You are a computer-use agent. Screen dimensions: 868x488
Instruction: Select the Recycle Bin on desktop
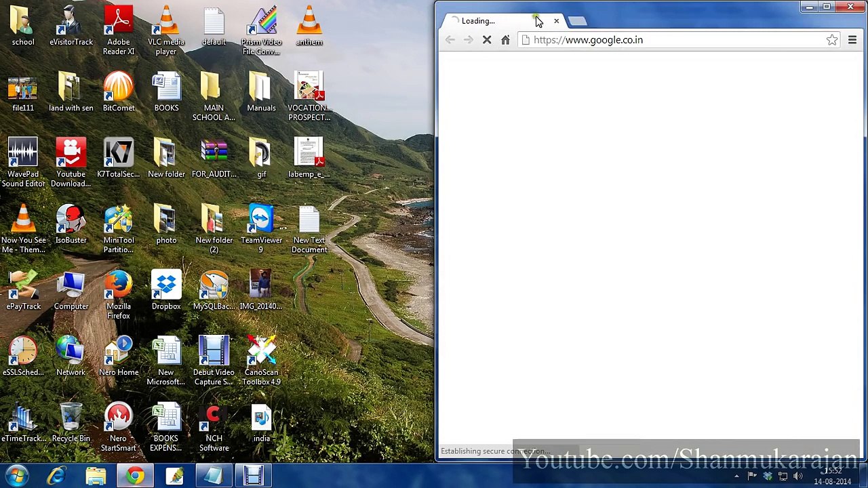coord(71,422)
